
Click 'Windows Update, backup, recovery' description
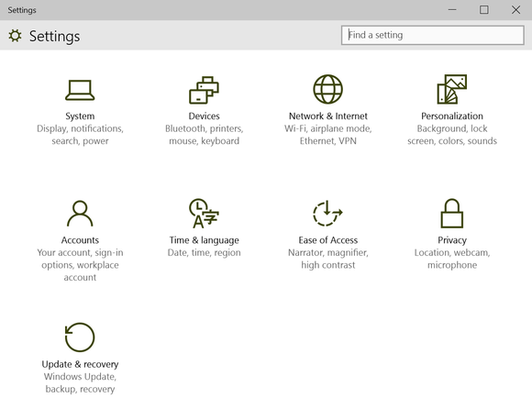pyautogui.click(x=80, y=383)
